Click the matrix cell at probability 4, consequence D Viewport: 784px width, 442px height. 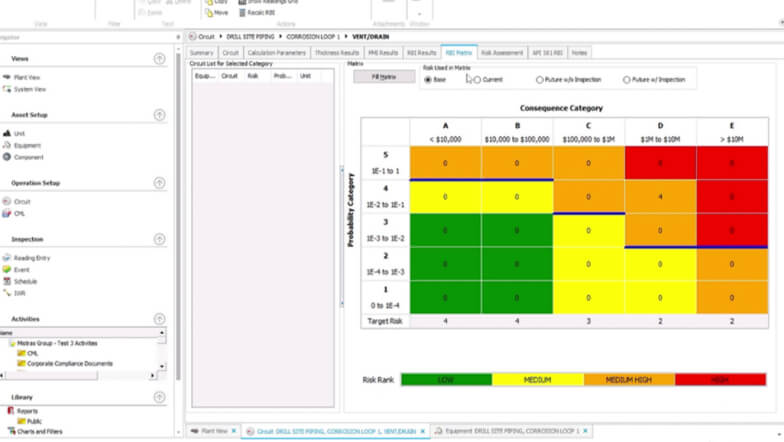point(660,197)
